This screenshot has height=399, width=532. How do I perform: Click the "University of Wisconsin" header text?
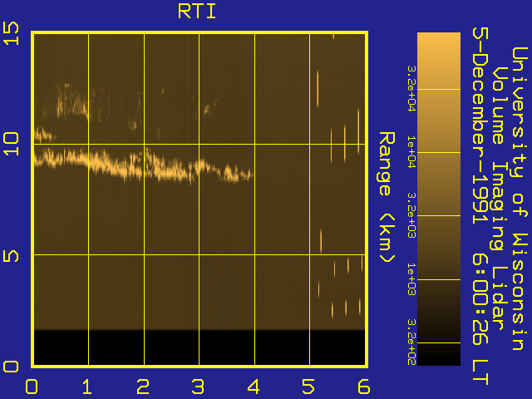[520, 199]
